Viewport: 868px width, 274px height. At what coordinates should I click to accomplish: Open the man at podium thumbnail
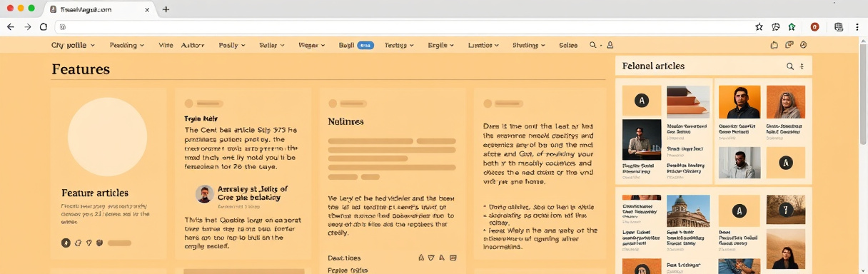(x=642, y=139)
